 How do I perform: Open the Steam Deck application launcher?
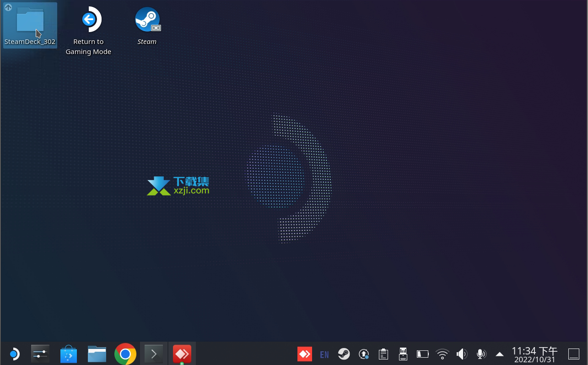coord(14,354)
